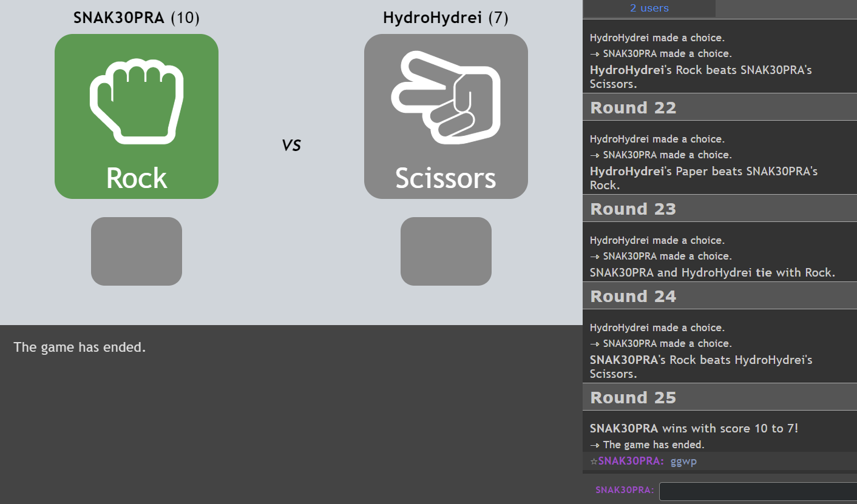Click the Rock fist icon card

point(137,116)
